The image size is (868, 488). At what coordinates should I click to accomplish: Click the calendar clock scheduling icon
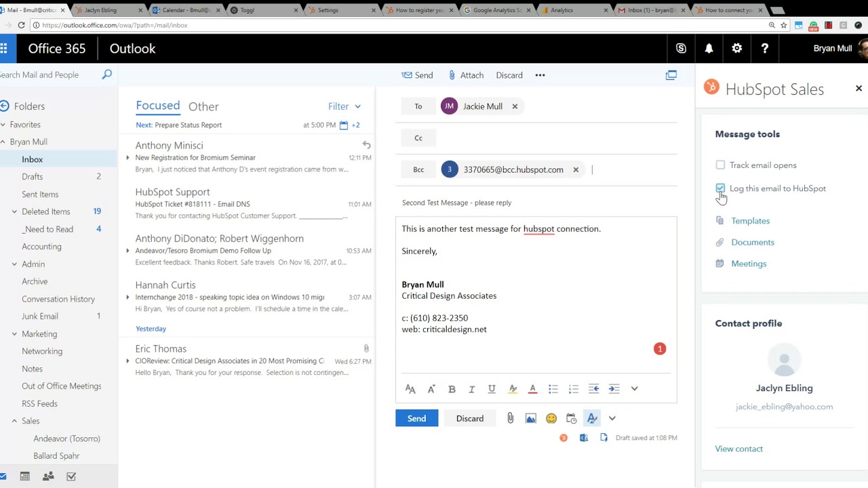[x=571, y=419]
